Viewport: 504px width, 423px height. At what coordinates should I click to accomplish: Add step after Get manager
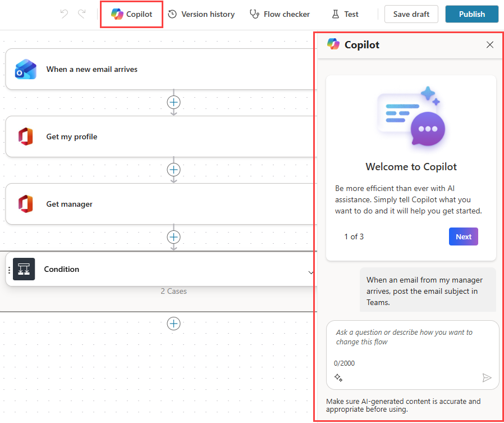click(x=173, y=237)
